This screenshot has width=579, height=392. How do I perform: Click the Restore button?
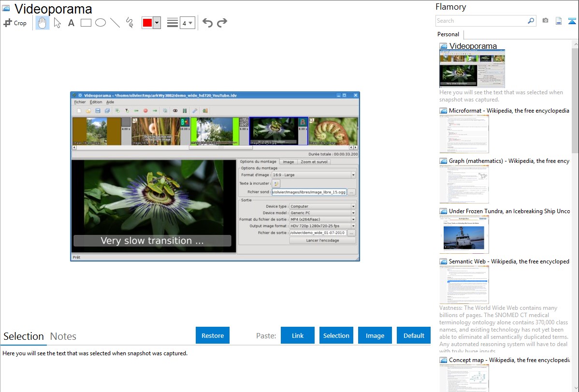coord(213,335)
